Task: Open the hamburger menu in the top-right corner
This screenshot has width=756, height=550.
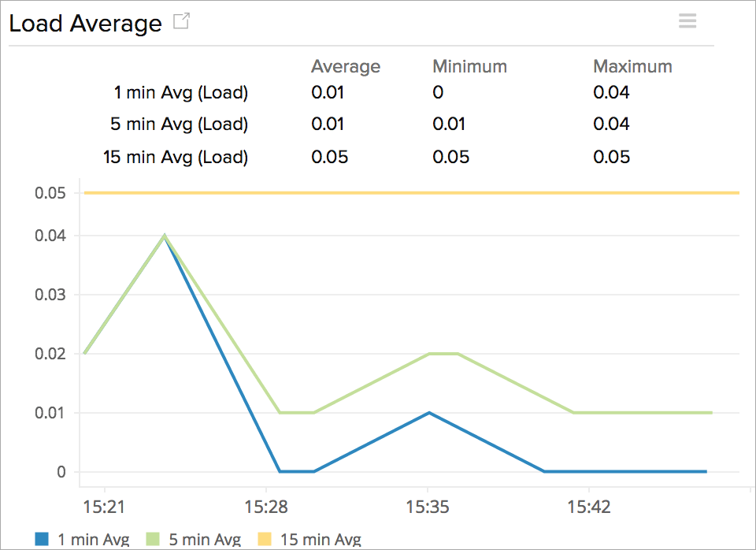Action: click(687, 21)
